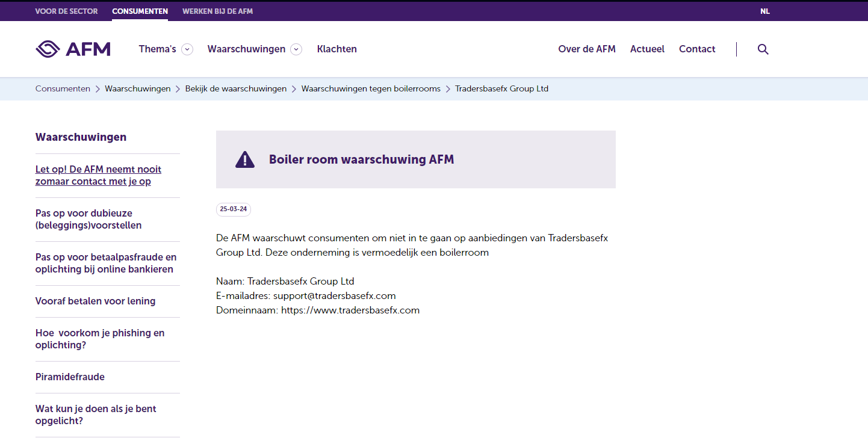Screen dimensions: 868x441
Task: Open 'Wat kun je doen als je bent opgelicht?'
Action: (96, 415)
